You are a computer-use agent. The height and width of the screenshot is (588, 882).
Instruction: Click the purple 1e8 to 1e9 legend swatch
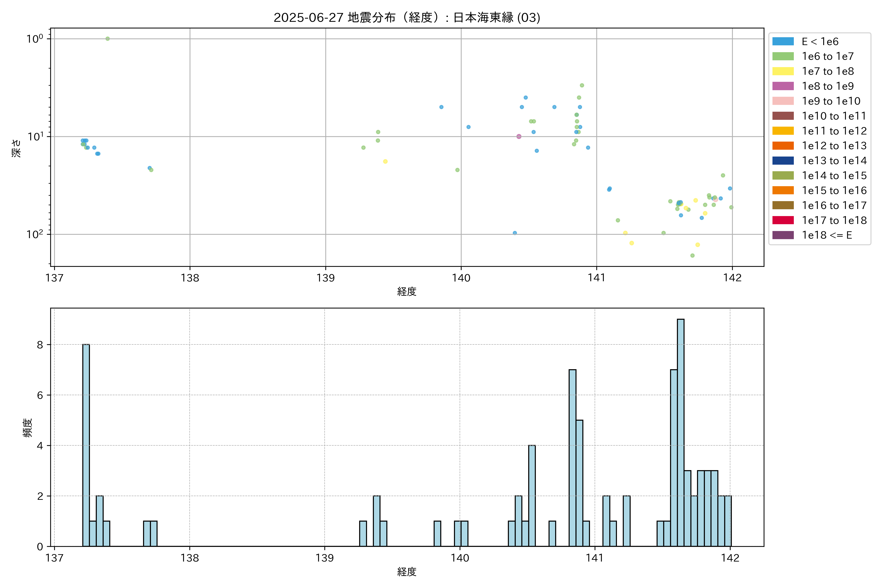tap(783, 86)
